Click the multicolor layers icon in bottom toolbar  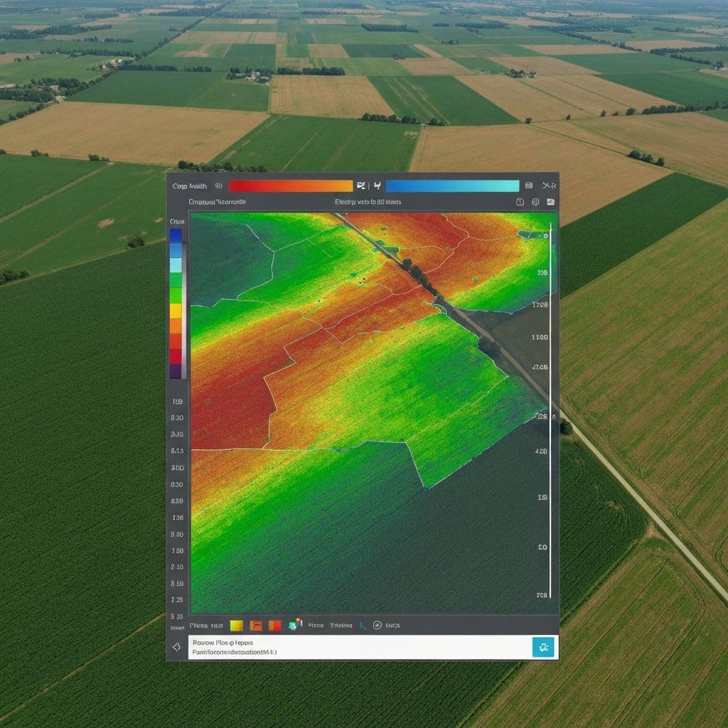coord(294,625)
